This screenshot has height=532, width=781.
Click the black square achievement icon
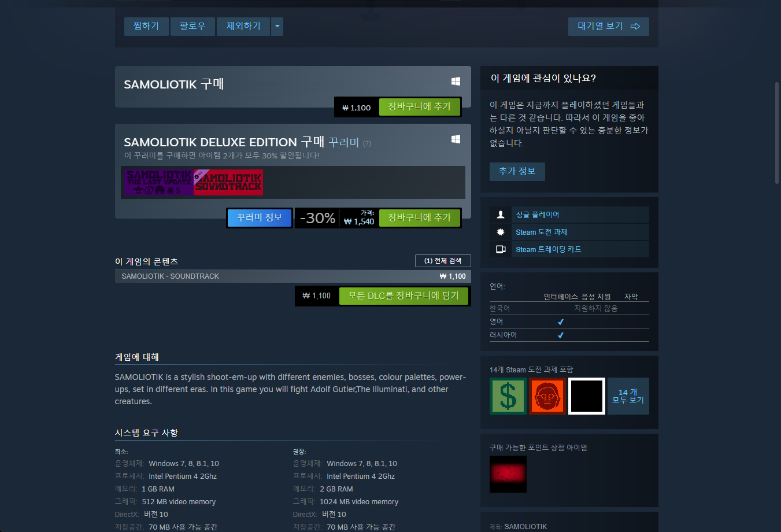tap(587, 396)
